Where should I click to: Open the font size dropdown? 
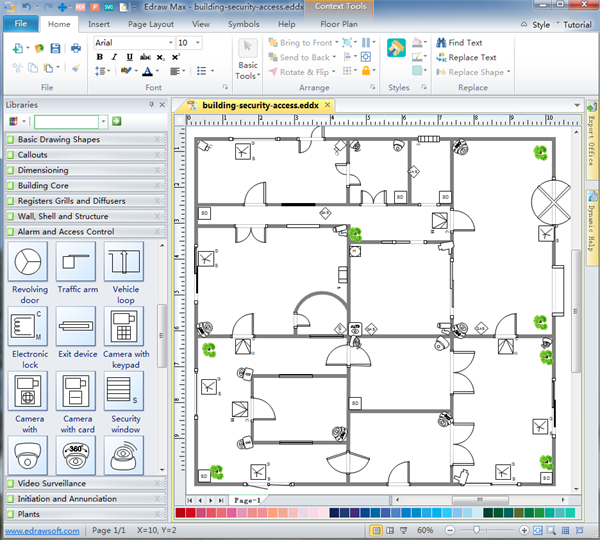pos(196,43)
